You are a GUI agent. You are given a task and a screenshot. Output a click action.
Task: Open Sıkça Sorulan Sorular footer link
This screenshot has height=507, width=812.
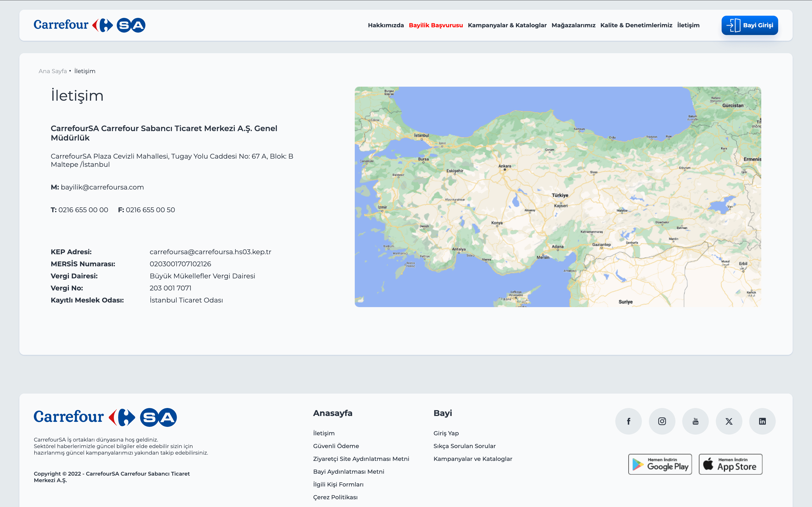464,446
